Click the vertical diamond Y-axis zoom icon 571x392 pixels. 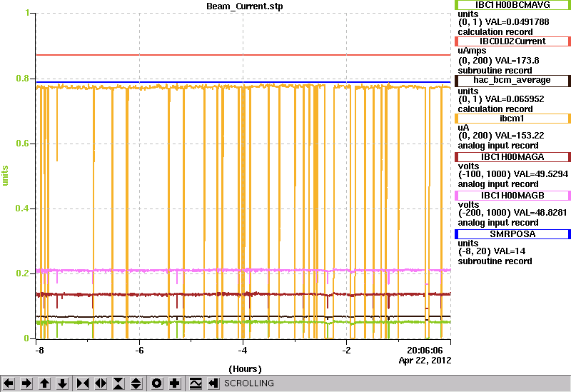pyautogui.click(x=136, y=383)
